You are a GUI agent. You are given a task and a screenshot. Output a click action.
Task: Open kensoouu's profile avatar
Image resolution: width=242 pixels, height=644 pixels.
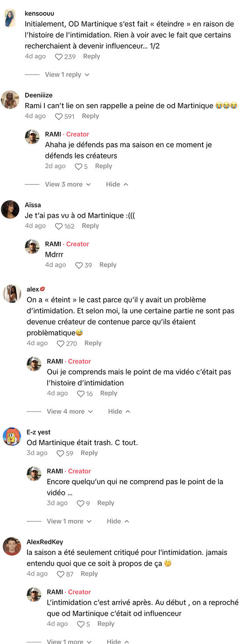[x=10, y=19]
